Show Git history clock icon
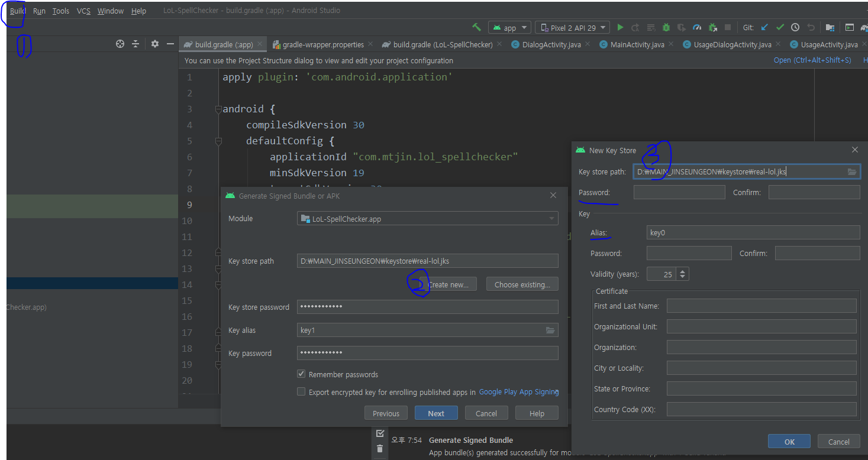Image resolution: width=868 pixels, height=460 pixels. pyautogui.click(x=795, y=27)
